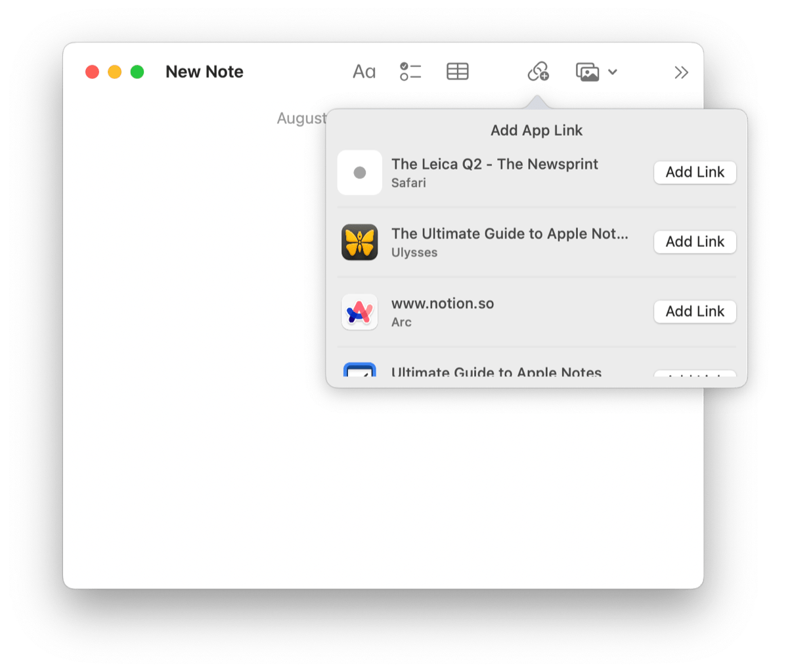Viewport: 788px width, 672px height.
Task: Open the overflow toolbar double-chevron
Action: click(681, 72)
